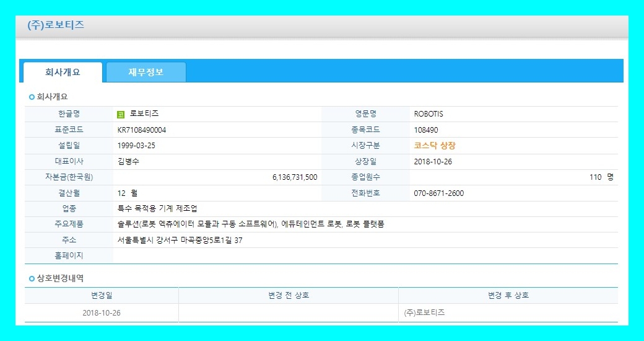Select the capital amount 6,136,731,500

tap(295, 177)
